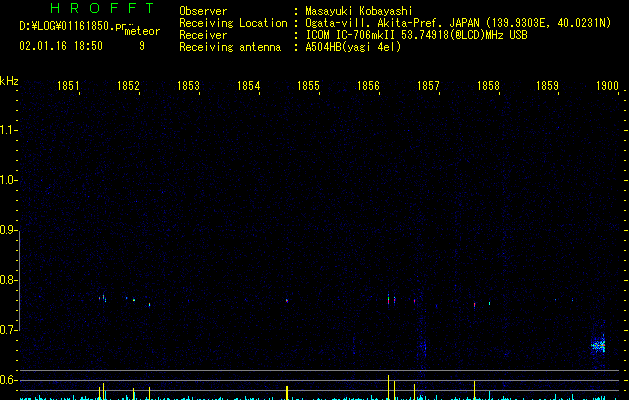629x400 pixels.
Task: Click the 1851 time marker
Action: pyautogui.click(x=68, y=86)
